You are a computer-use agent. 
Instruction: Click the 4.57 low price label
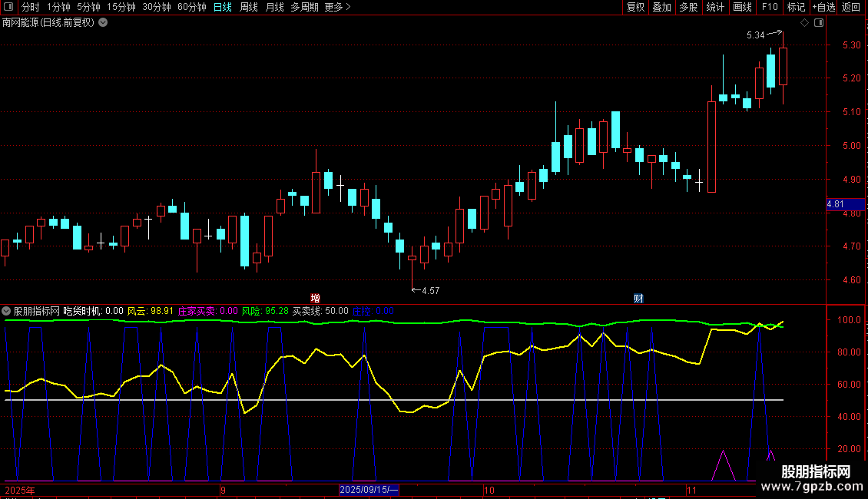coord(431,290)
